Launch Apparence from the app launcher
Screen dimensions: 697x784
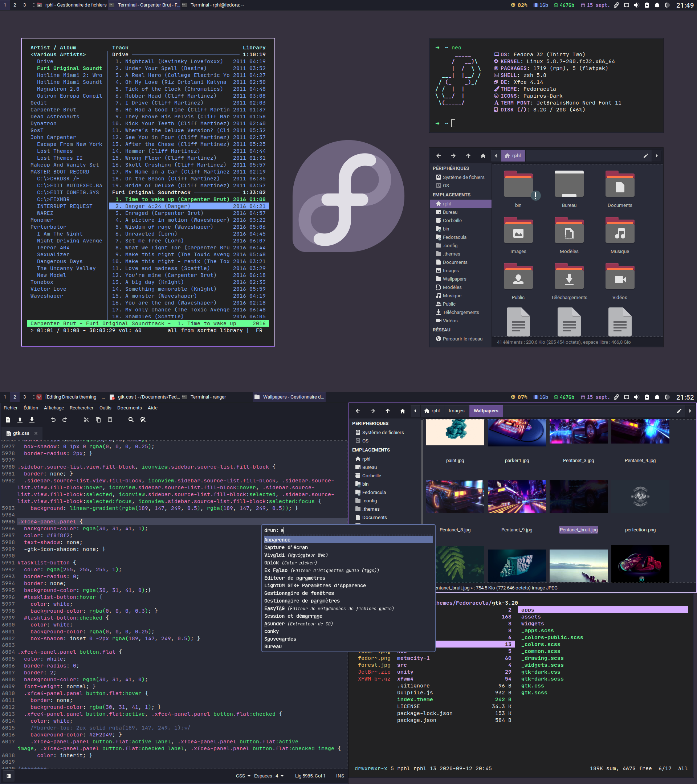tap(277, 539)
